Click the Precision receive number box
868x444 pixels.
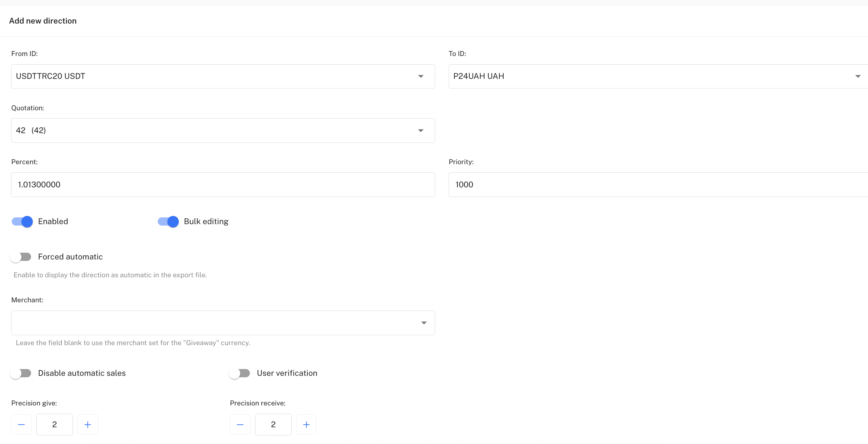[273, 425]
